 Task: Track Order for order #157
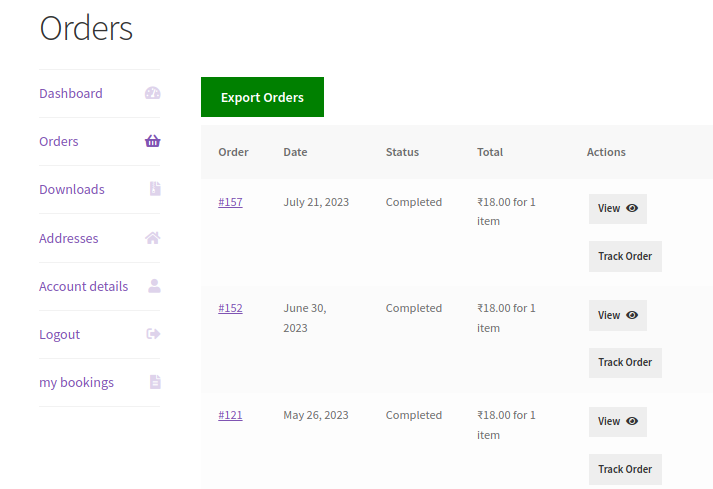coord(625,256)
